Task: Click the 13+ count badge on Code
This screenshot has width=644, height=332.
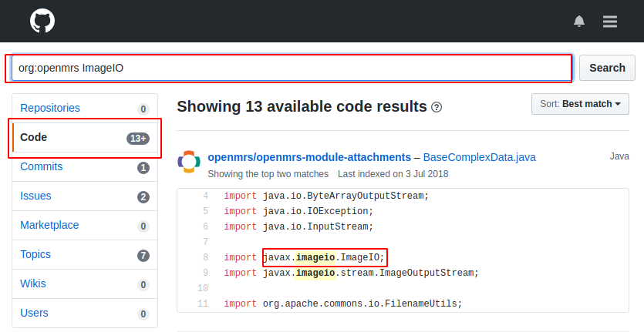Action: (x=138, y=139)
